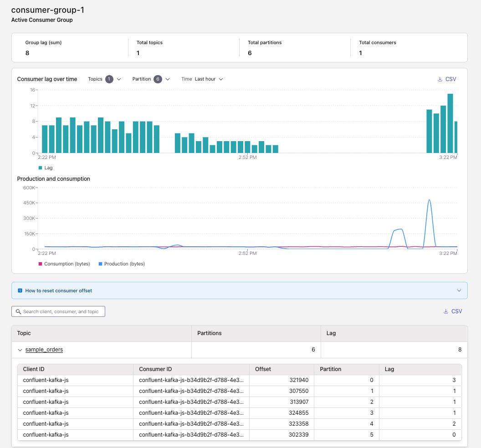
Task: Toggle the Consumption (bytes) legend item
Action: (63, 264)
